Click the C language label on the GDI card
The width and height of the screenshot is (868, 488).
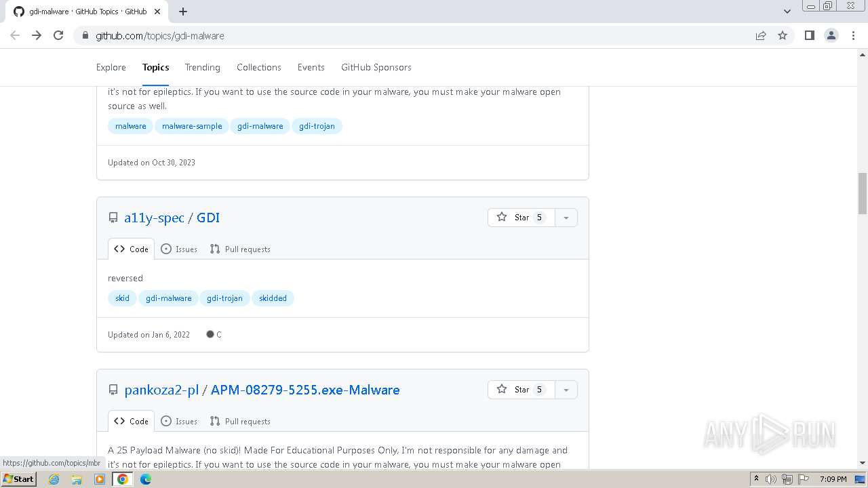(x=214, y=334)
